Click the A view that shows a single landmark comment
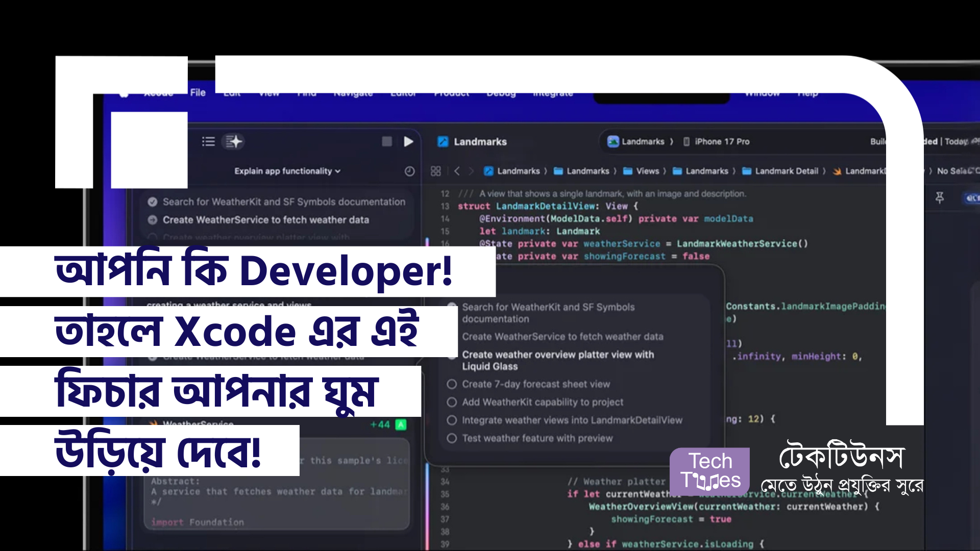 602,193
